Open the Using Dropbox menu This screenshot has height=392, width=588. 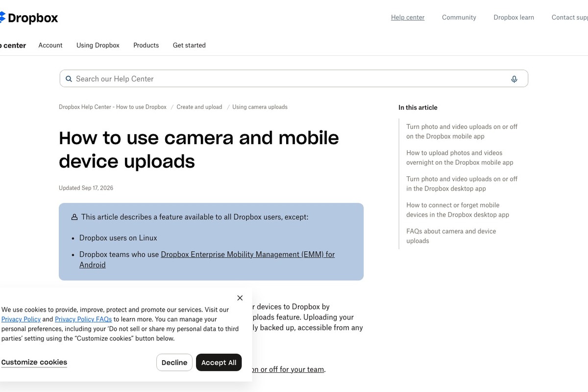pyautogui.click(x=98, y=45)
